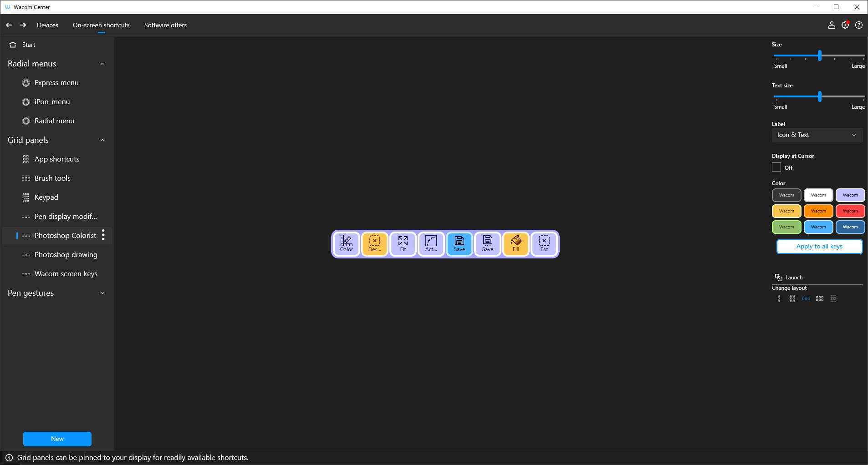Expand the Pen gestures section

102,293
